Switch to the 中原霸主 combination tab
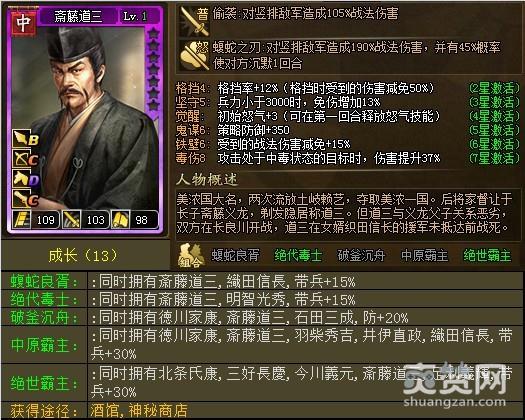This screenshot has height=420, width=525. click(x=424, y=256)
